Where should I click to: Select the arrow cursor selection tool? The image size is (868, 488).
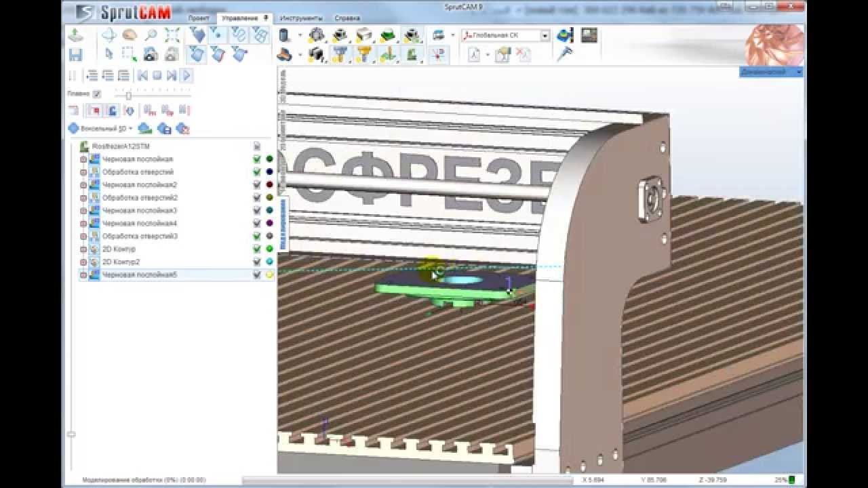pos(108,54)
